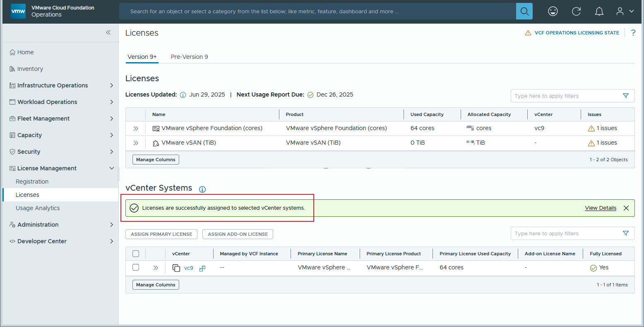Image resolution: width=644 pixels, height=327 pixels.
Task: Open the notifications bell
Action: pyautogui.click(x=599, y=11)
